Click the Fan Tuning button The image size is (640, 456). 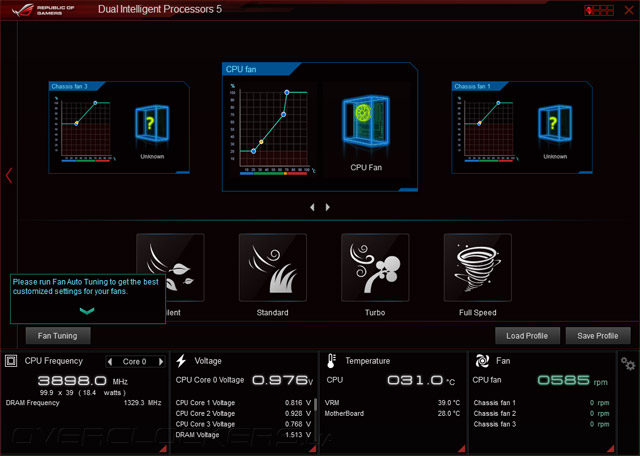click(58, 336)
